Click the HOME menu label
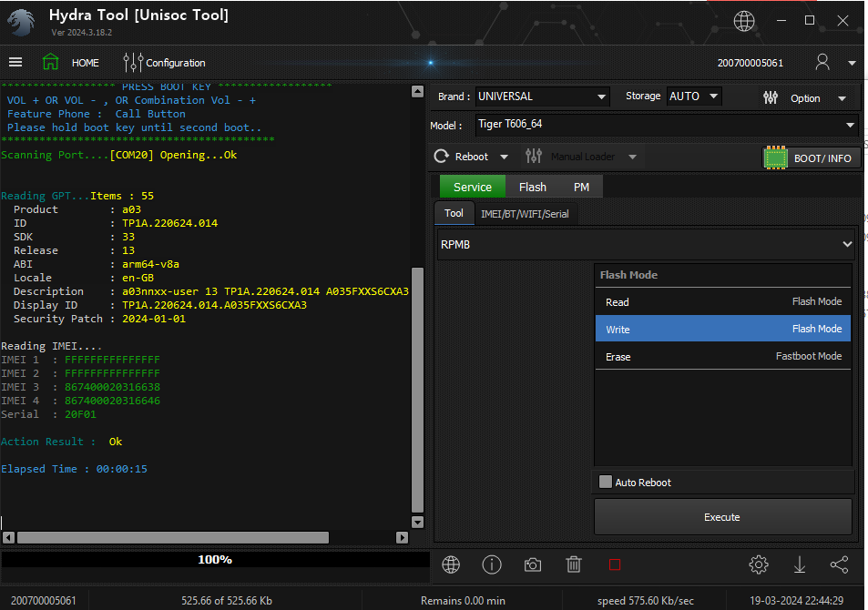 point(86,63)
